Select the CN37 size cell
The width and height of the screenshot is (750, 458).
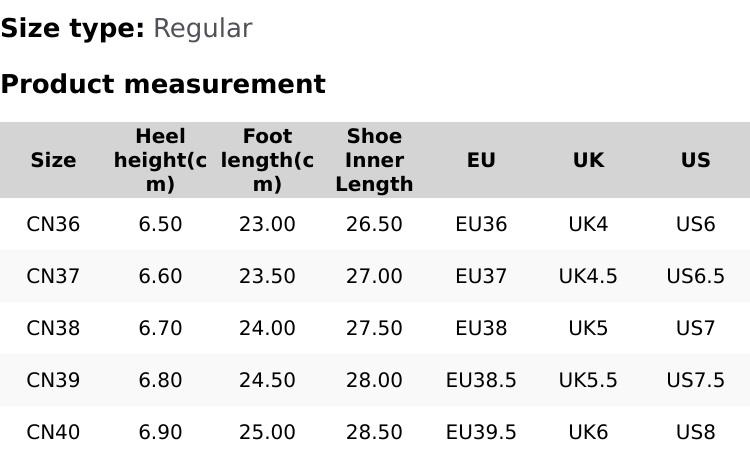point(53,276)
